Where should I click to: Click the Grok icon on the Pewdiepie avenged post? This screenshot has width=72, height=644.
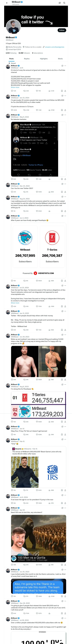[62, 216]
